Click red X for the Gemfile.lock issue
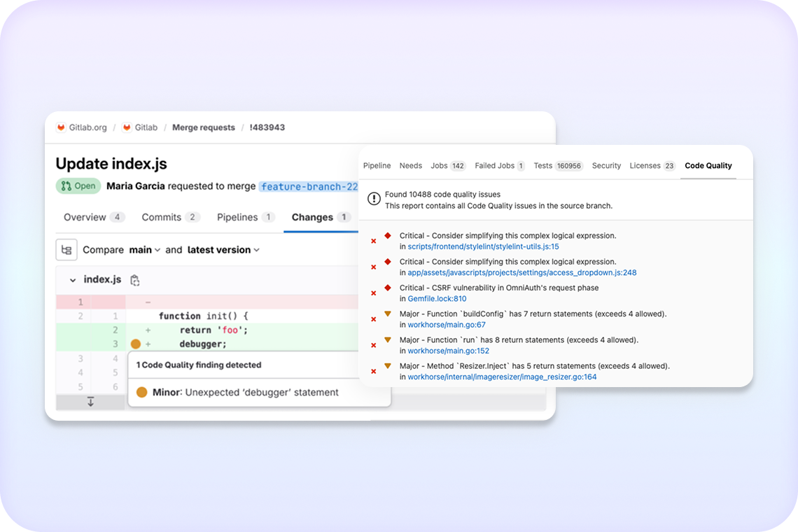This screenshot has width=798, height=532. (x=374, y=293)
